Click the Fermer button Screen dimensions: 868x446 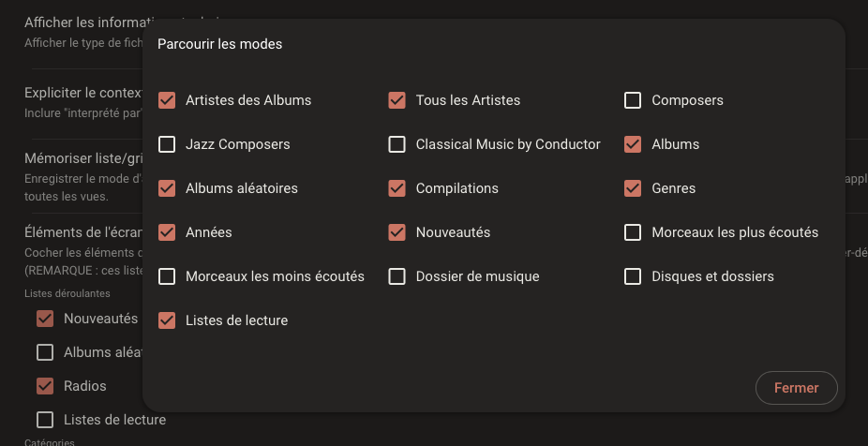[796, 388]
